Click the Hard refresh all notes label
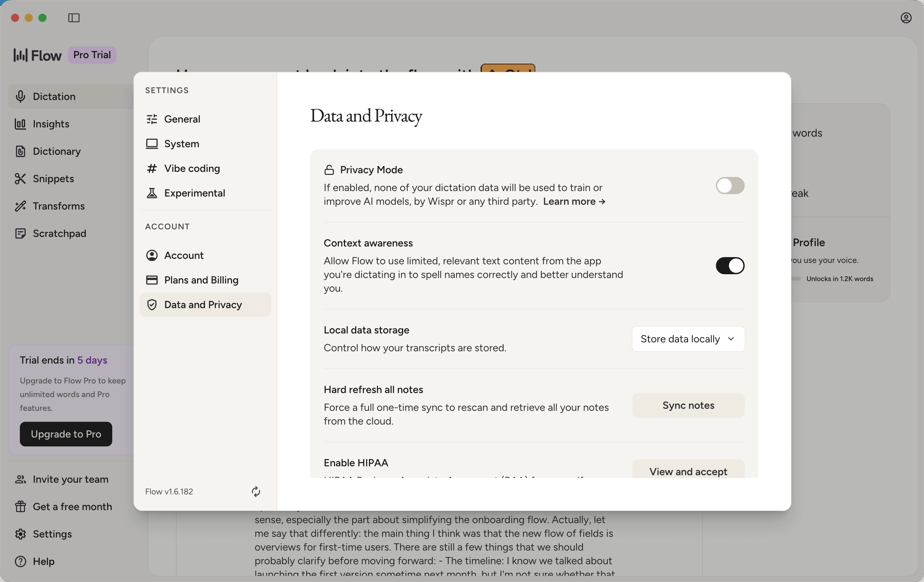Image resolution: width=924 pixels, height=582 pixels. tap(373, 390)
